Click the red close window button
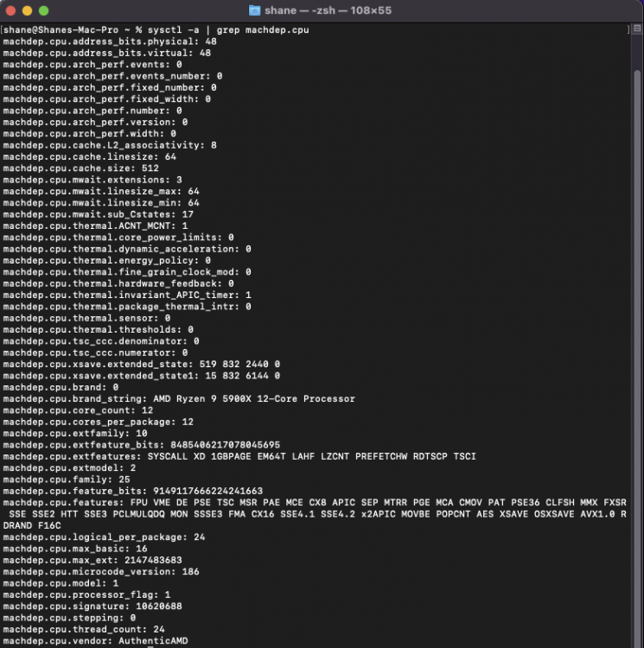The height and width of the screenshot is (648, 644). point(10,10)
